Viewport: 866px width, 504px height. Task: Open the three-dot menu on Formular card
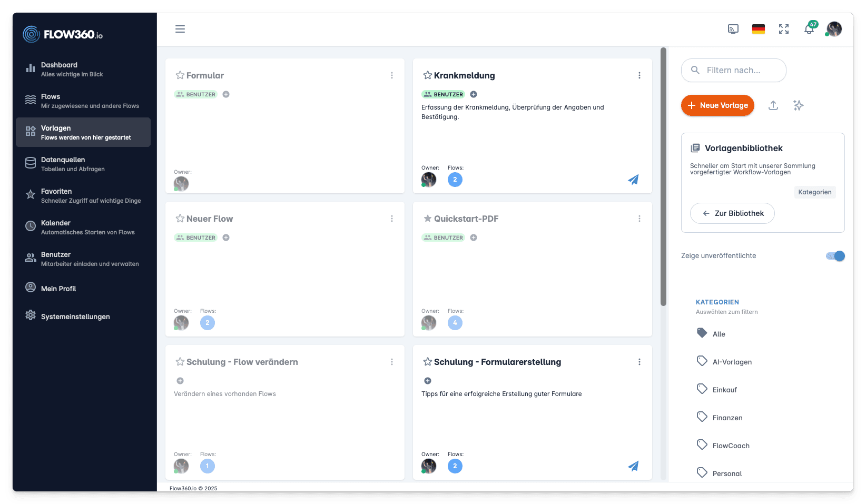(392, 75)
